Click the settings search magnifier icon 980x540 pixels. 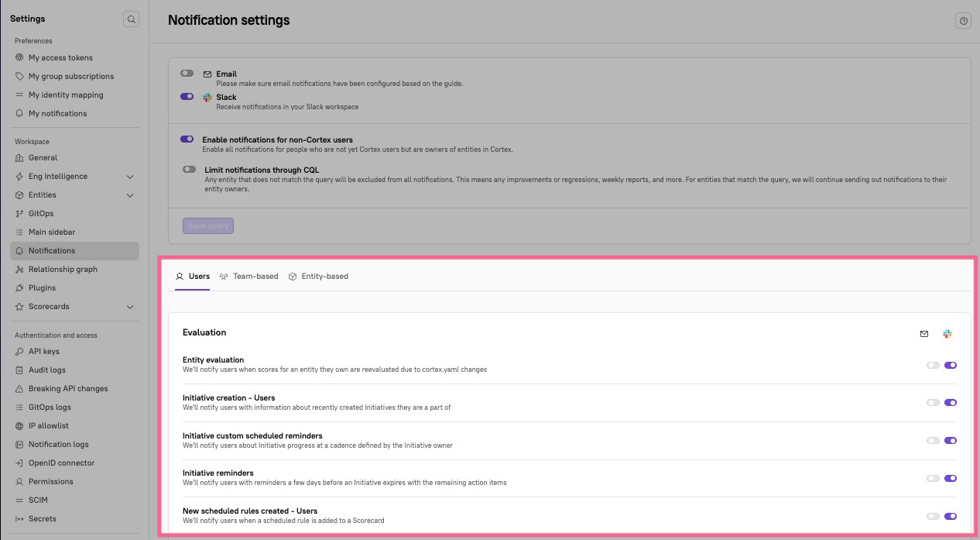[131, 19]
